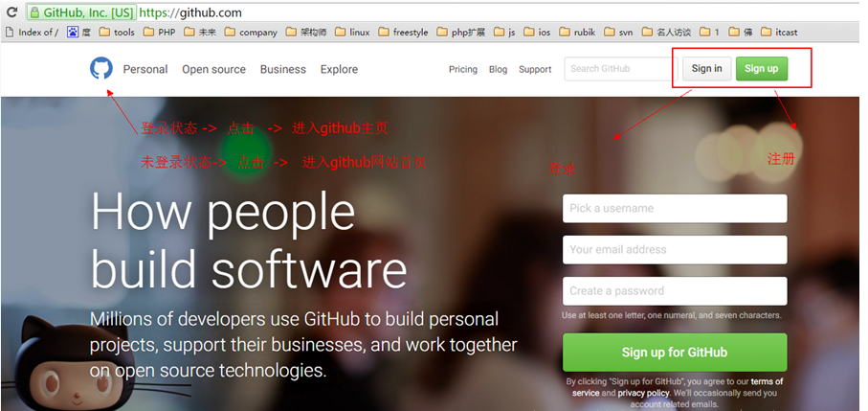The image size is (868, 411).
Task: Open the 'svn' bookmark folder
Action: tap(618, 33)
